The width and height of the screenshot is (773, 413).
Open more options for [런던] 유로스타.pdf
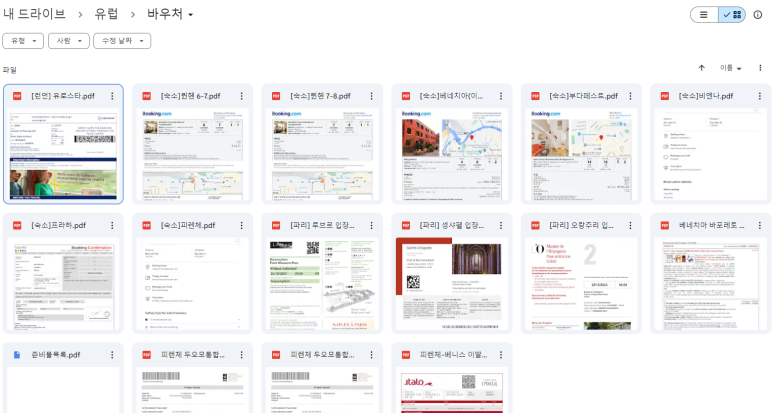pyautogui.click(x=112, y=96)
